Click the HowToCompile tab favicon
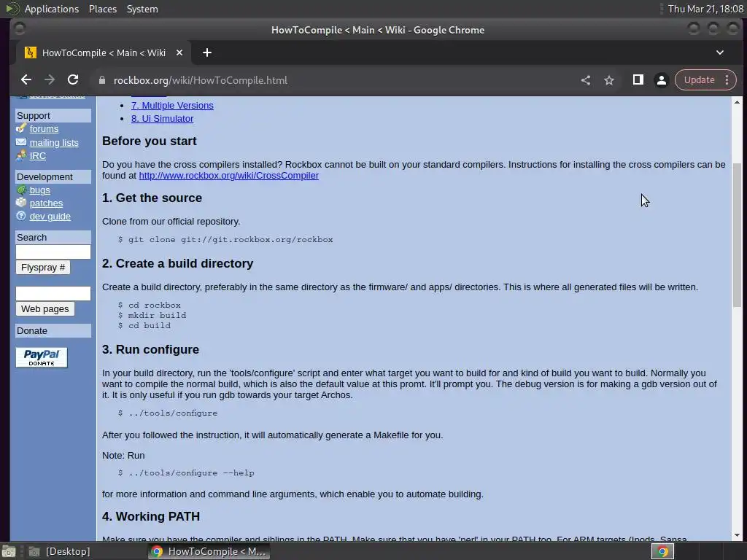This screenshot has width=747, height=560. pos(30,52)
